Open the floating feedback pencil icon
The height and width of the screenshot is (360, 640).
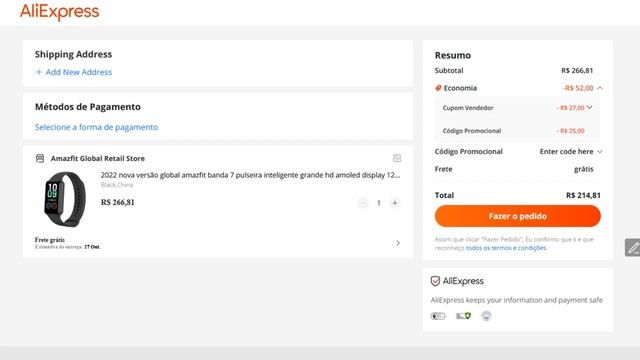(633, 247)
